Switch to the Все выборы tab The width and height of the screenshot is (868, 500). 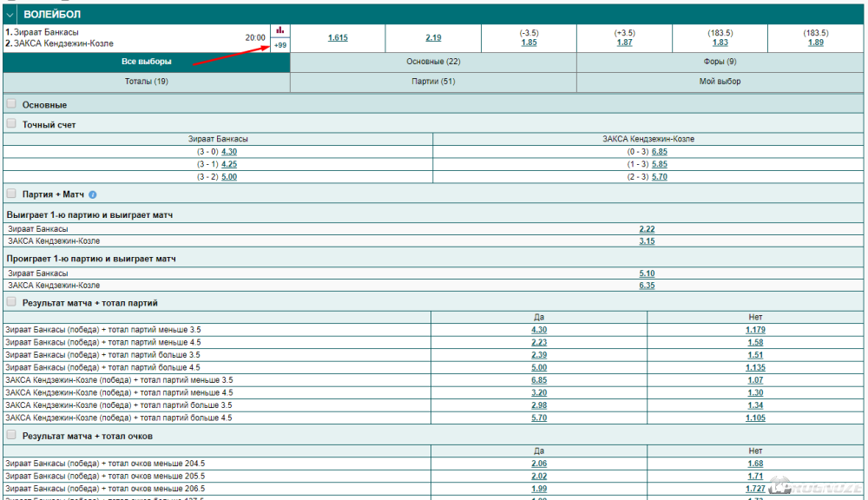click(146, 62)
